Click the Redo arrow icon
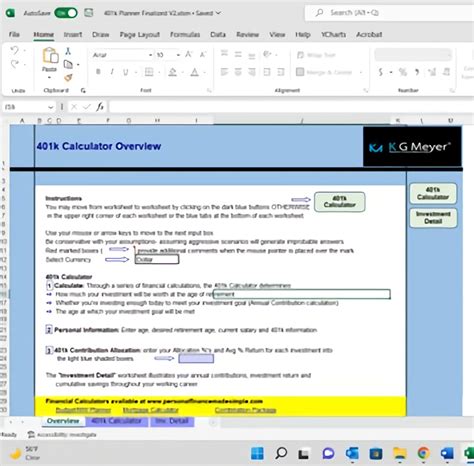The width and height of the screenshot is (474, 466). click(14, 64)
